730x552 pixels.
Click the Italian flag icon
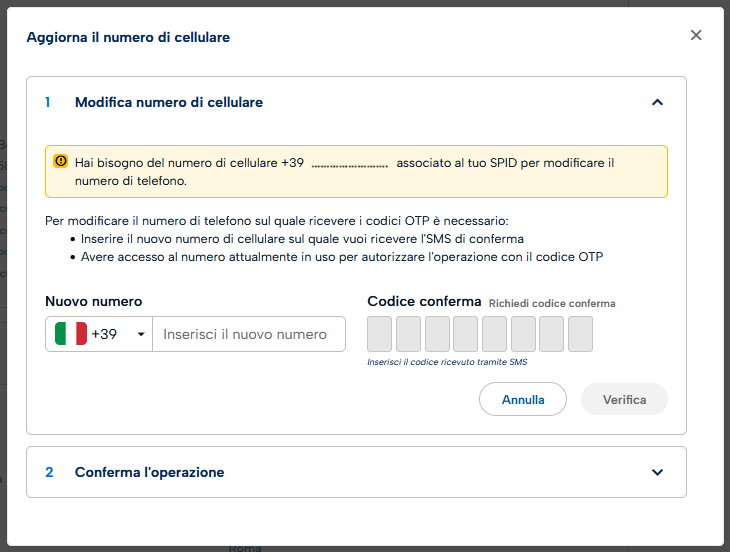(x=71, y=334)
